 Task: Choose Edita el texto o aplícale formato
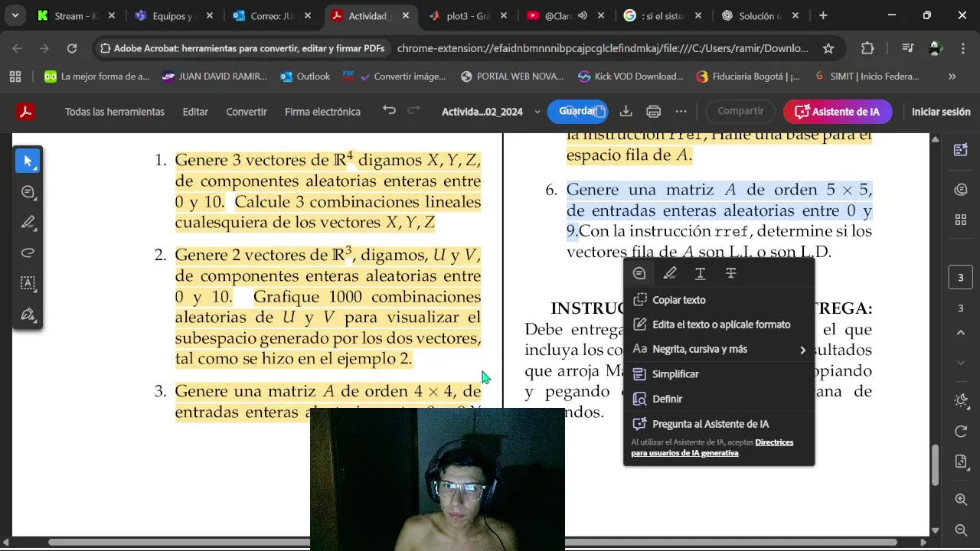point(719,324)
